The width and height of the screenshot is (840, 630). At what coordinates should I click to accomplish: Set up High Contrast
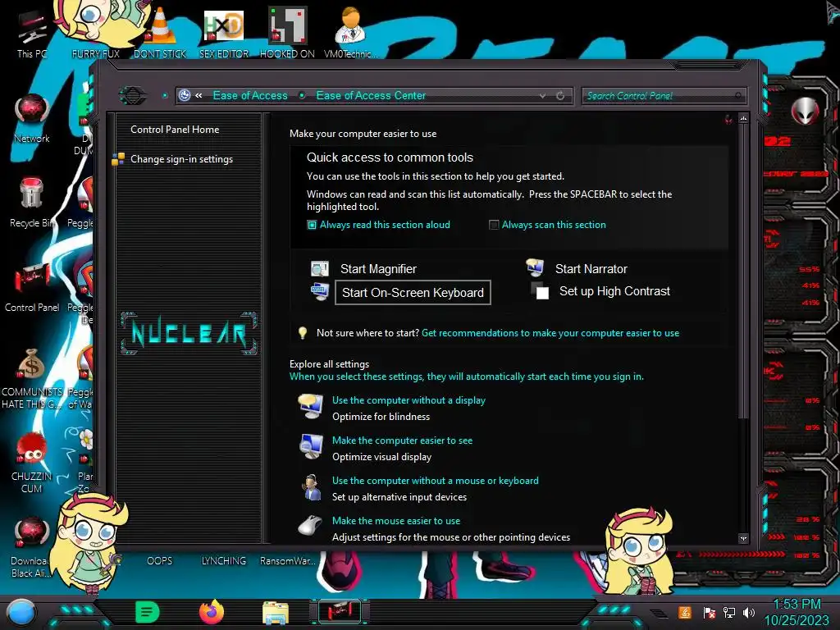click(614, 291)
